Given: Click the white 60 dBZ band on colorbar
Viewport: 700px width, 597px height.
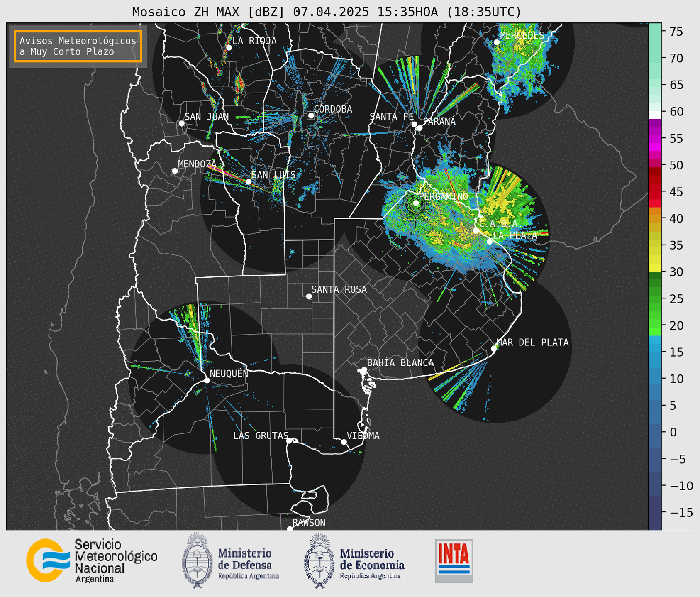Looking at the screenshot, I should 655,115.
